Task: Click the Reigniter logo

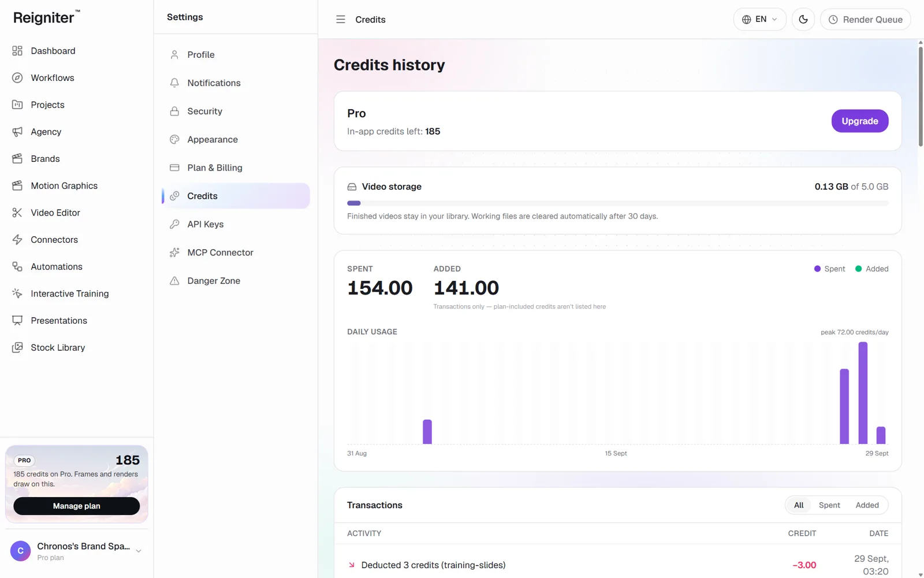Action: 47,17
